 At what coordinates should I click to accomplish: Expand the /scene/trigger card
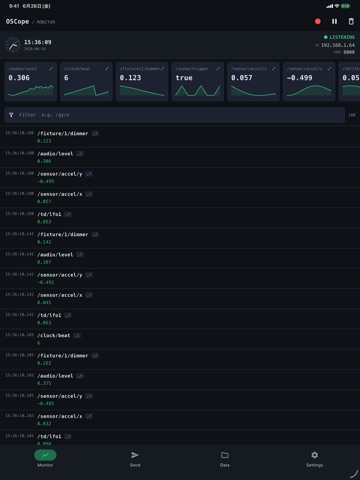(218, 69)
